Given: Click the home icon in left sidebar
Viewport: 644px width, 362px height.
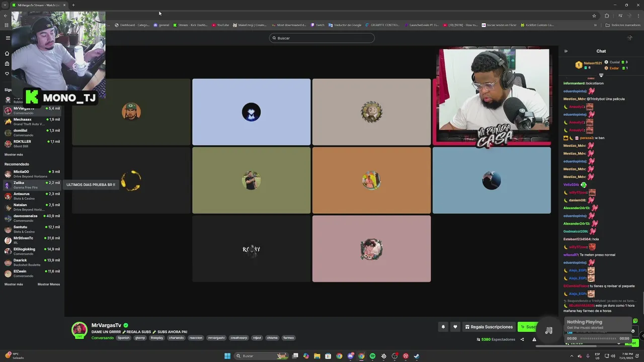Looking at the screenshot, I should (7, 53).
